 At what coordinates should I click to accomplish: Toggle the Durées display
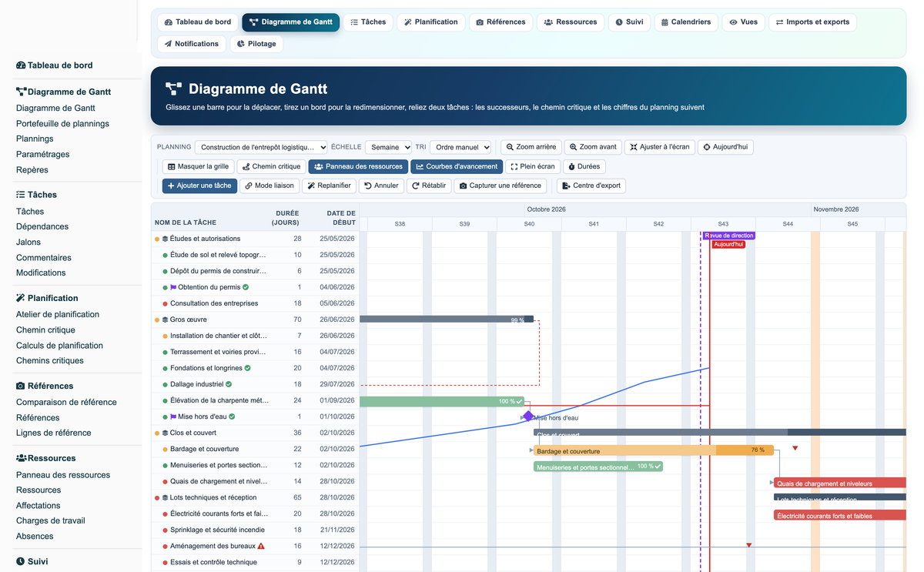584,166
